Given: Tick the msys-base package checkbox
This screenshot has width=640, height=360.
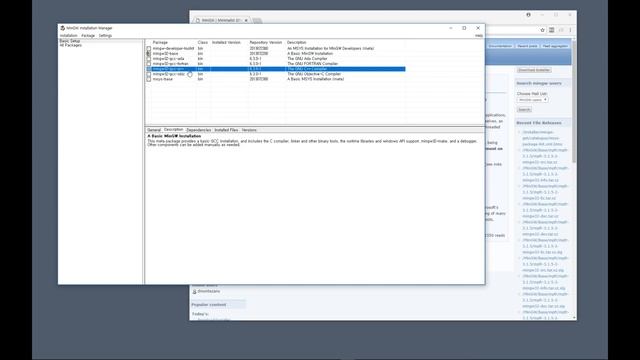Looking at the screenshot, I should coord(149,79).
